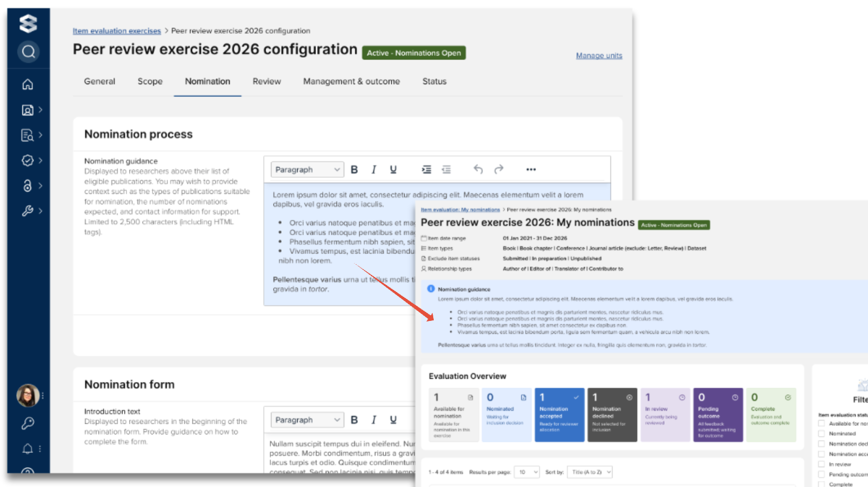Click inside the Introduction text editor area

(339, 453)
